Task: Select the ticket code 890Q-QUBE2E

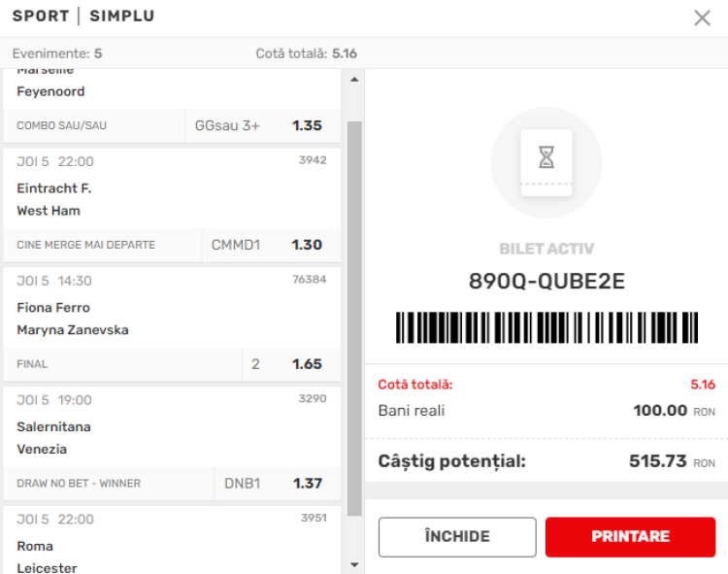Action: coord(546,282)
